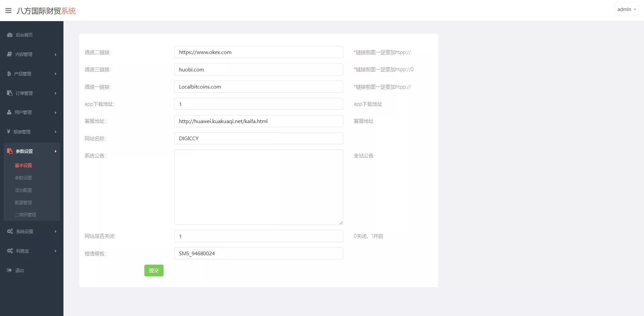
Task: Click the 短信模板 input field
Action: (258, 253)
